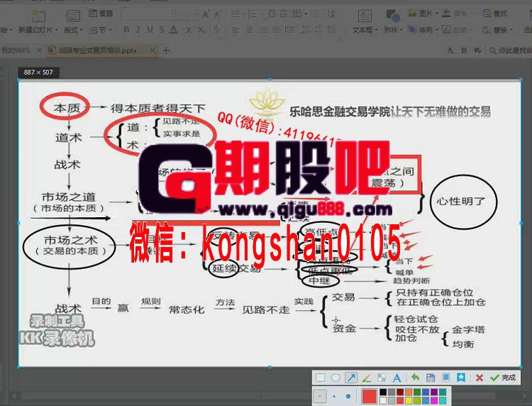Choose the medium dot brush size

coord(334,396)
